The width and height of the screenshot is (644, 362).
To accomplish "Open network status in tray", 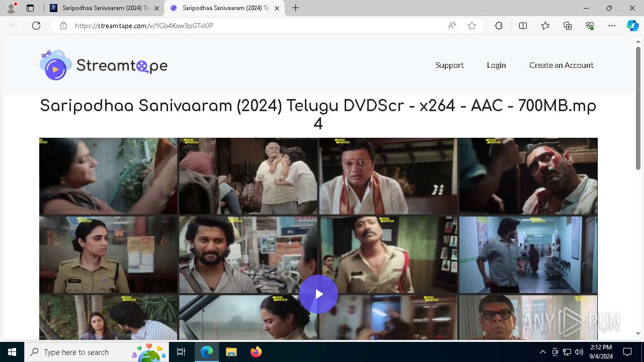I will pos(567,352).
